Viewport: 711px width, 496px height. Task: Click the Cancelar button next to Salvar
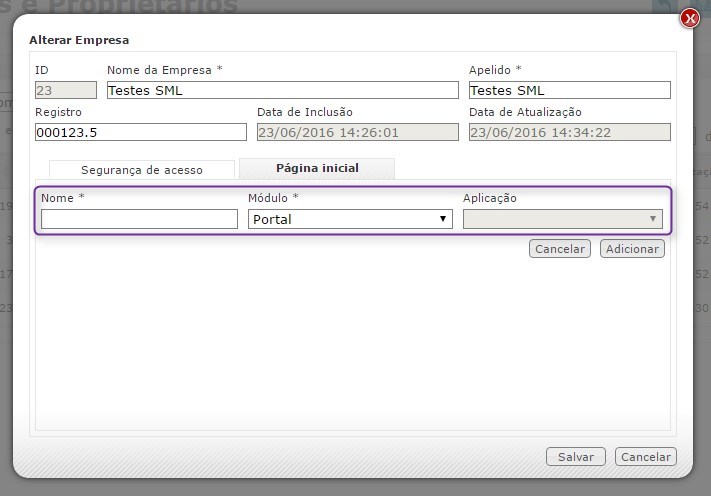645,457
